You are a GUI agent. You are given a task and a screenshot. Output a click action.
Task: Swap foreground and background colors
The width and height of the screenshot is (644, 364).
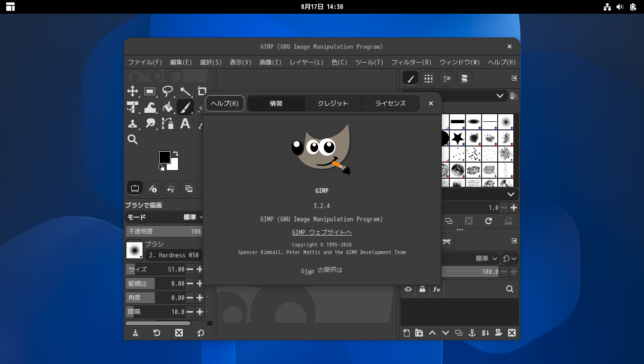point(176,153)
